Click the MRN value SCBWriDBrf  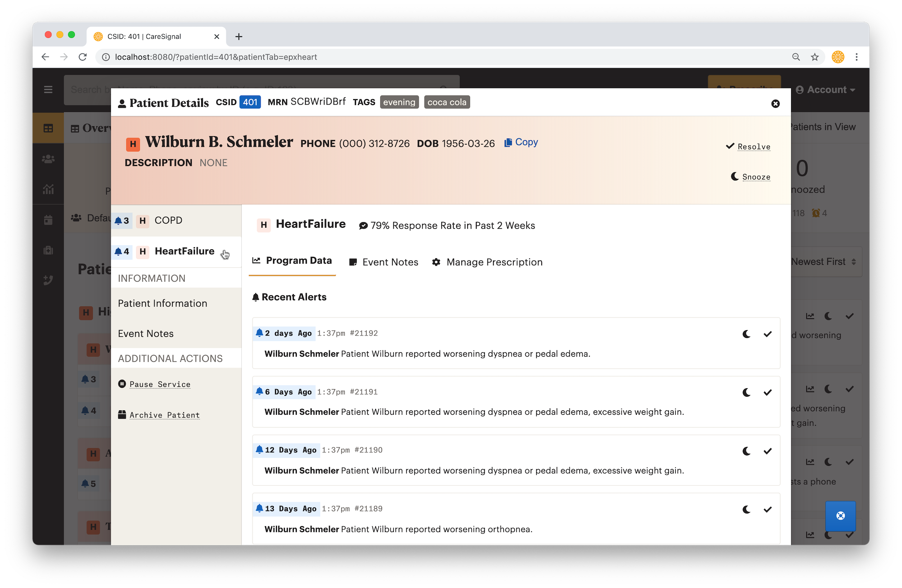318,102
